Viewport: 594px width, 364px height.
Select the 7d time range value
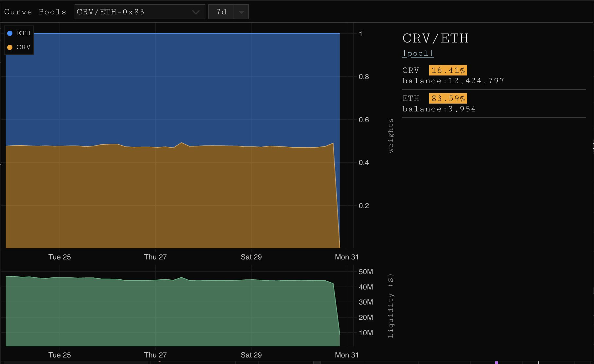click(221, 12)
